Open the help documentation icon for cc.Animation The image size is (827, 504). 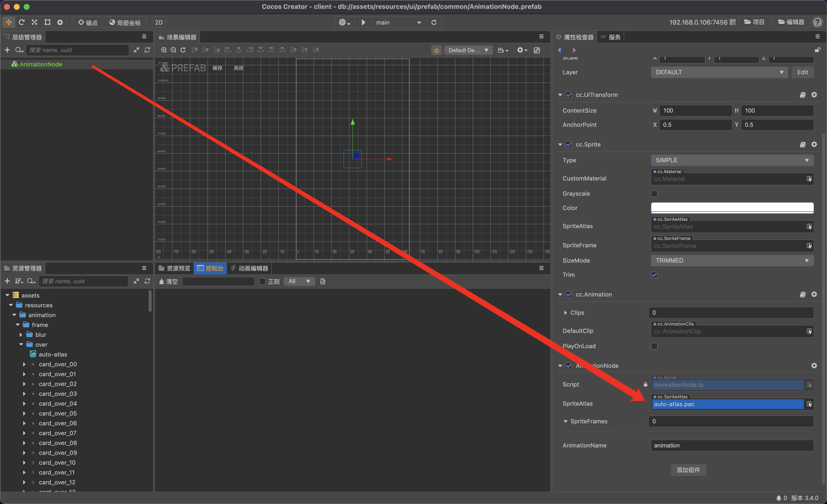click(802, 295)
